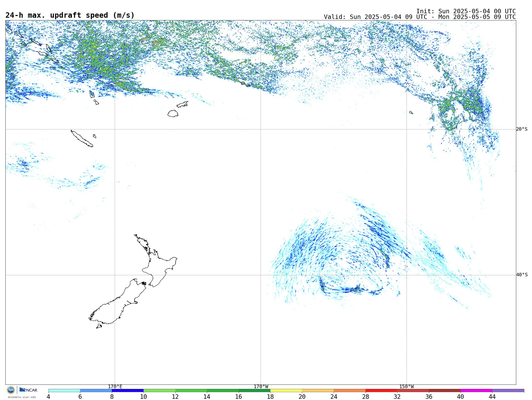
Task: Select the 170°E longitude label
Action: point(115,387)
